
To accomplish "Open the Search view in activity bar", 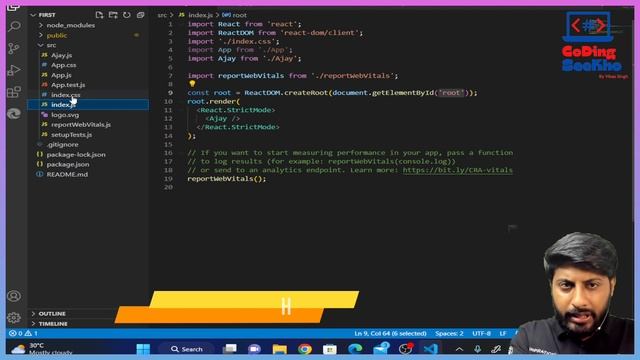I will click(14, 27).
